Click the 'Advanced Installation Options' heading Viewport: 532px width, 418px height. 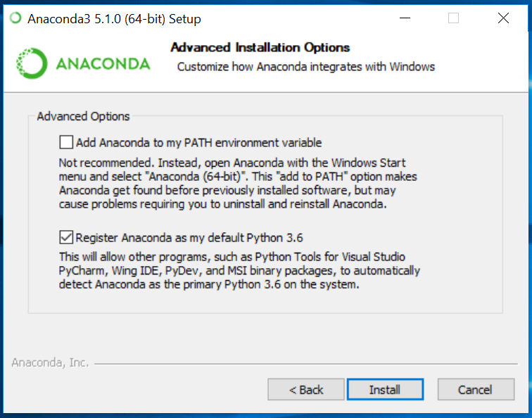coord(260,48)
